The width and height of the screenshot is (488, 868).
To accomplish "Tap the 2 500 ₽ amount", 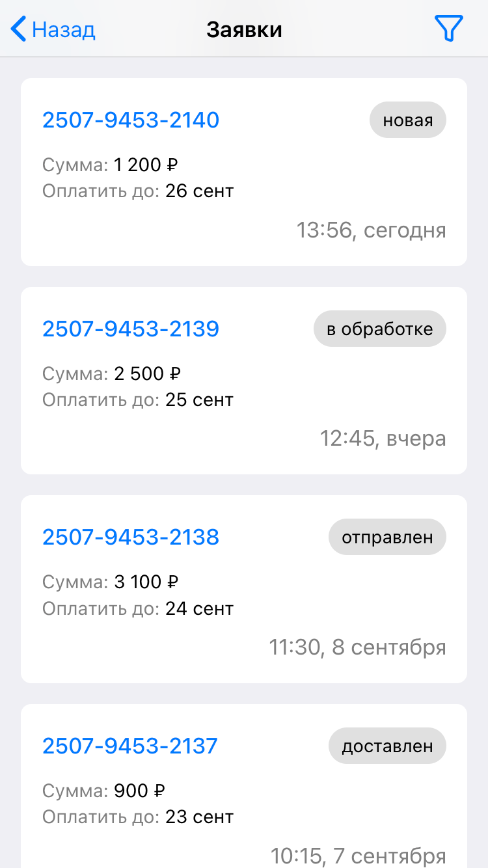I will pos(147,373).
